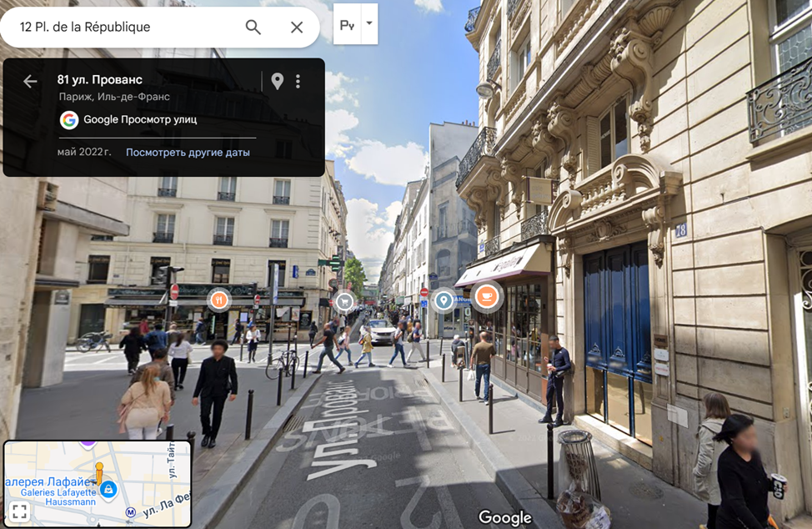This screenshot has width=812, height=529.
Task: Click the Google logo at the bottom
Action: tap(504, 517)
